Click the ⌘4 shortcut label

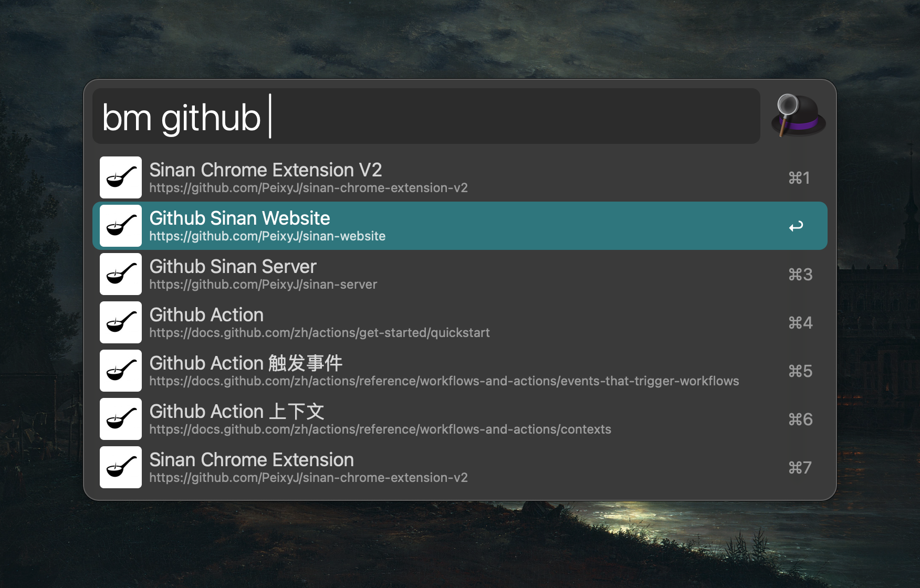[x=800, y=323]
